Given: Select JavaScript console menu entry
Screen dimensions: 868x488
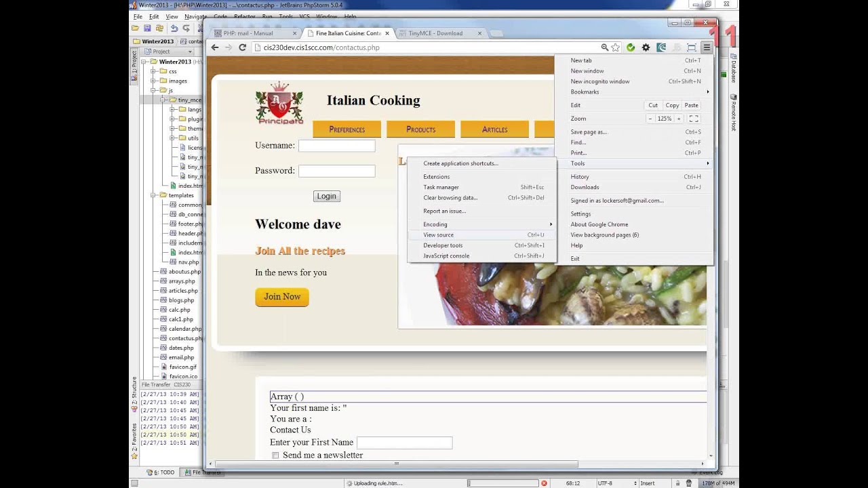Looking at the screenshot, I should point(481,256).
